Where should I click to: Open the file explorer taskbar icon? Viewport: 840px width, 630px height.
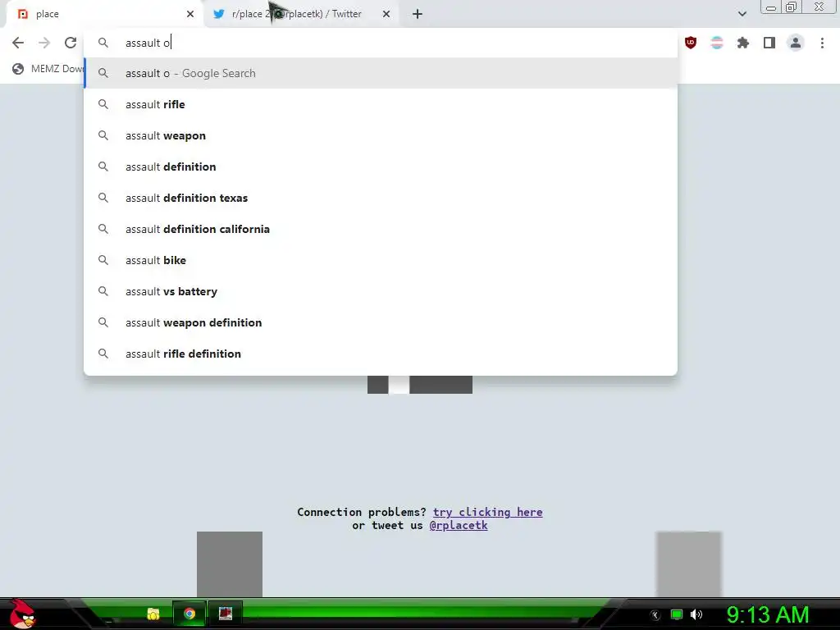tap(153, 614)
